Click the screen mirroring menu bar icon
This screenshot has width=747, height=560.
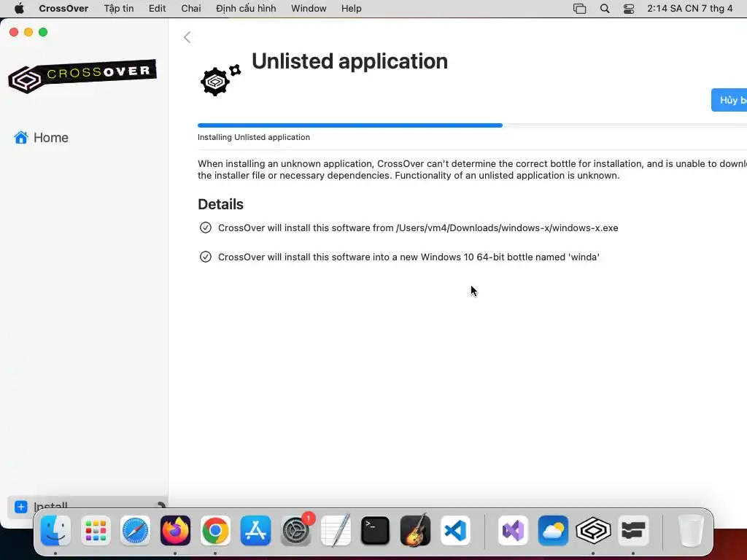[x=579, y=9]
